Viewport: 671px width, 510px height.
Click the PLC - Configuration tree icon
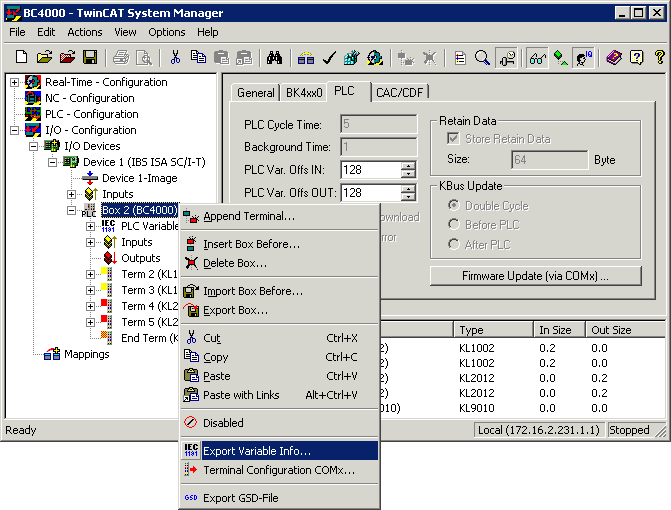(33, 114)
